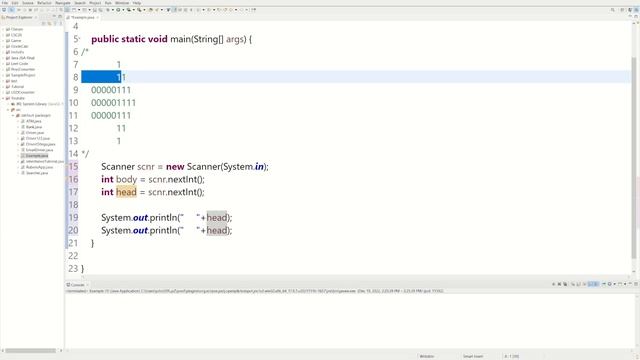Collapse the default package node

tap(13, 115)
